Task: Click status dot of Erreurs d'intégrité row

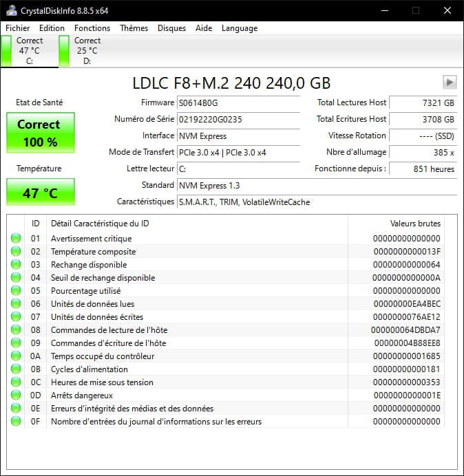Action: tap(16, 408)
